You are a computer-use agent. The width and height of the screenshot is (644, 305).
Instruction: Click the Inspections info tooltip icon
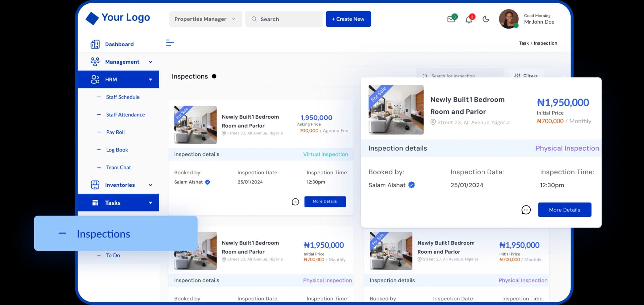point(214,76)
